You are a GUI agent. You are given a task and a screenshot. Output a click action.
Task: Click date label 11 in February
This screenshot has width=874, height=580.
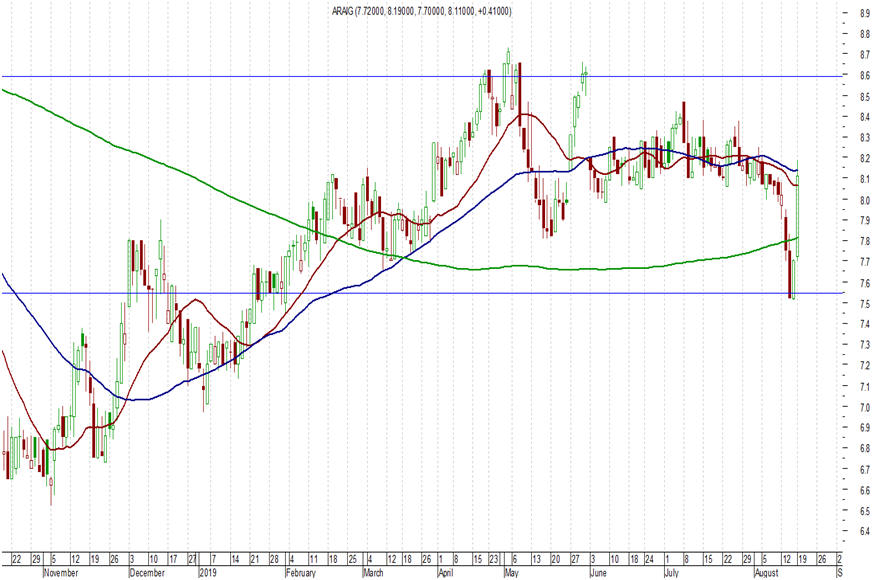[x=314, y=559]
